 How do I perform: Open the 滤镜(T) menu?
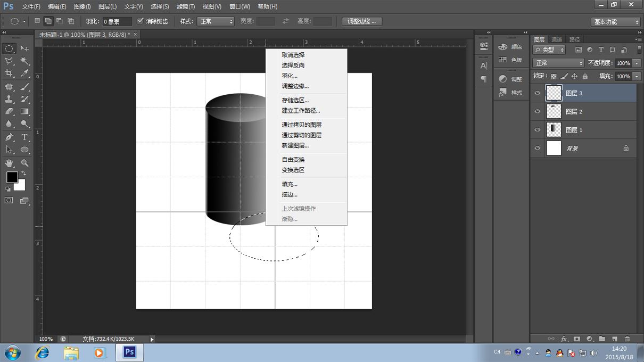click(x=185, y=6)
